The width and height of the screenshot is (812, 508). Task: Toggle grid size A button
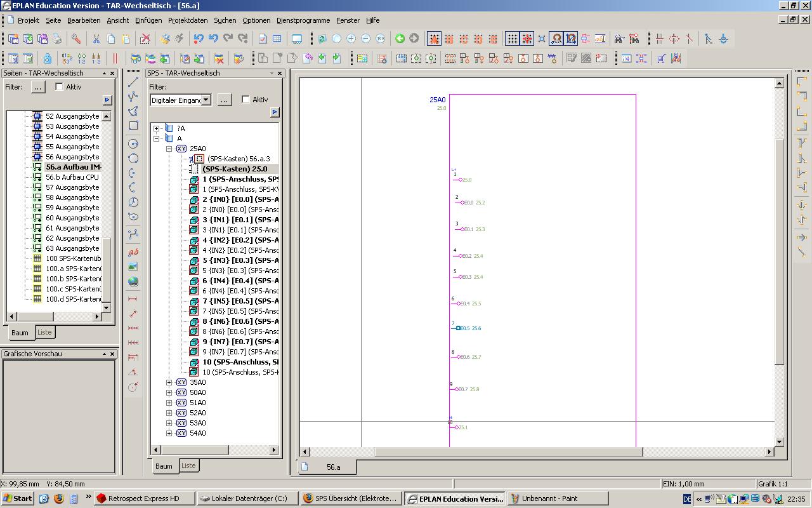tap(434, 39)
